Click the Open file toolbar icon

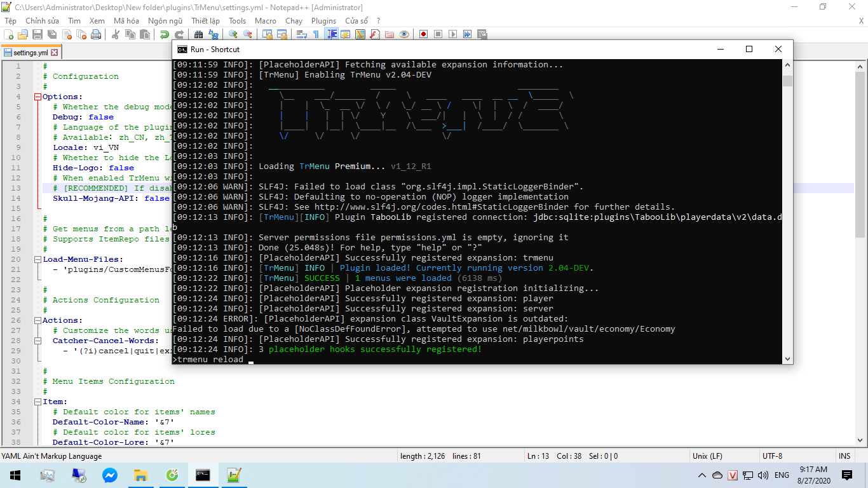point(23,34)
